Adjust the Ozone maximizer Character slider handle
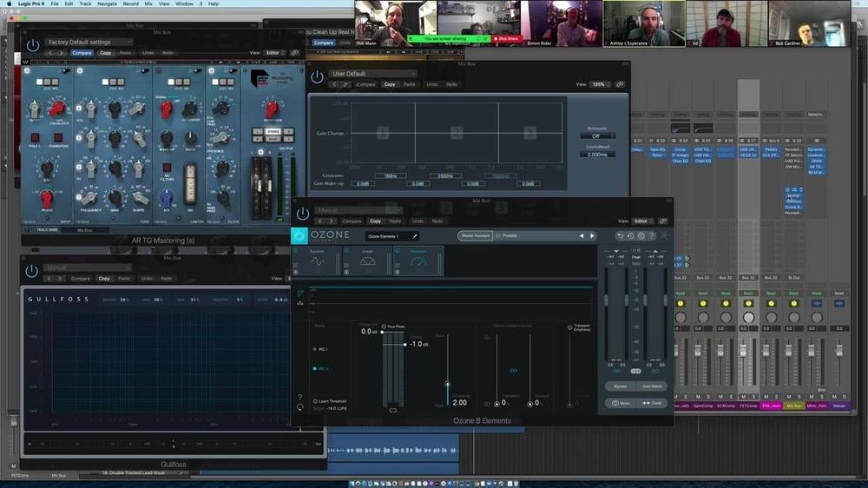868x488 pixels. [448, 383]
